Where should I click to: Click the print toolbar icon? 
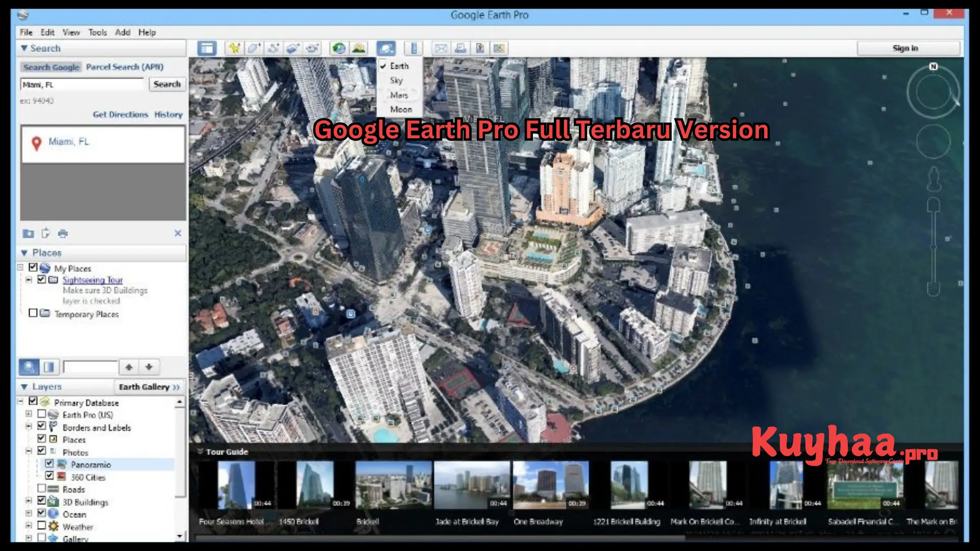point(460,48)
